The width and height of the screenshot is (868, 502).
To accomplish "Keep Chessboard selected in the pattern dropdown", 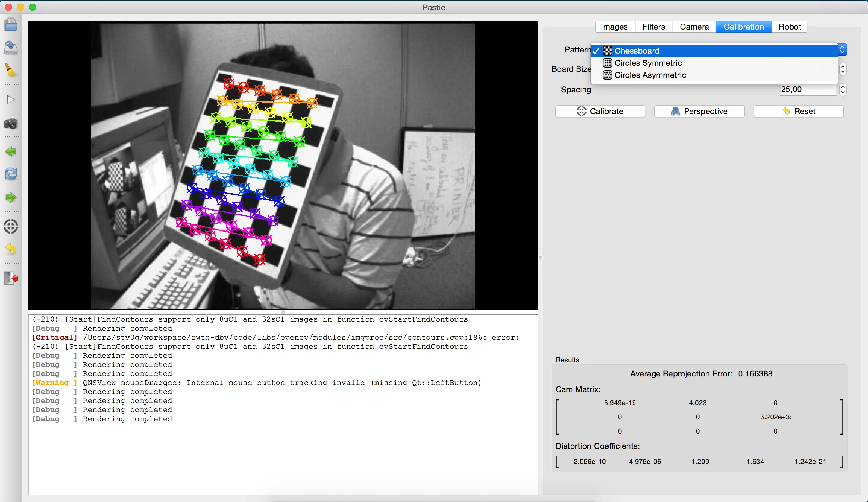I will coord(637,51).
